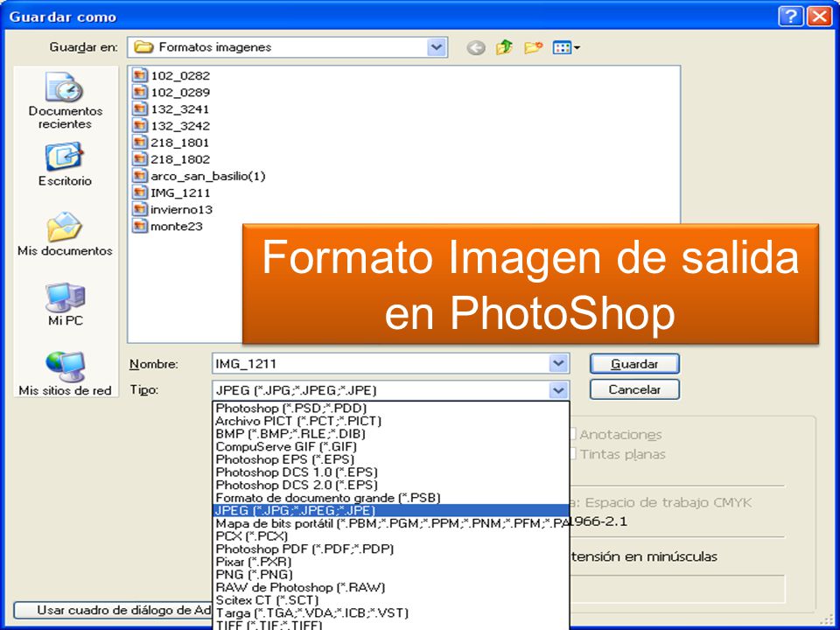Viewport: 840px width, 630px height.
Task: Select the file icon beside arco_san_basilio(1)
Action: tap(140, 176)
